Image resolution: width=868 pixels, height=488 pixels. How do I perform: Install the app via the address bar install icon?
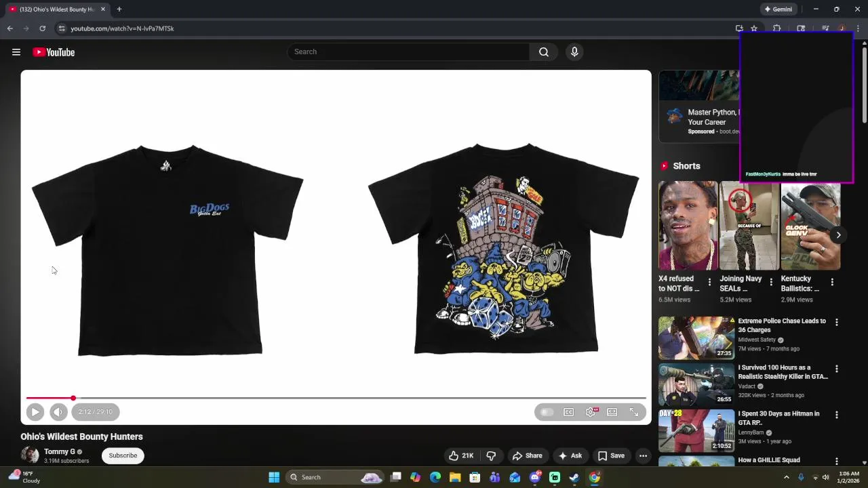pos(739,28)
